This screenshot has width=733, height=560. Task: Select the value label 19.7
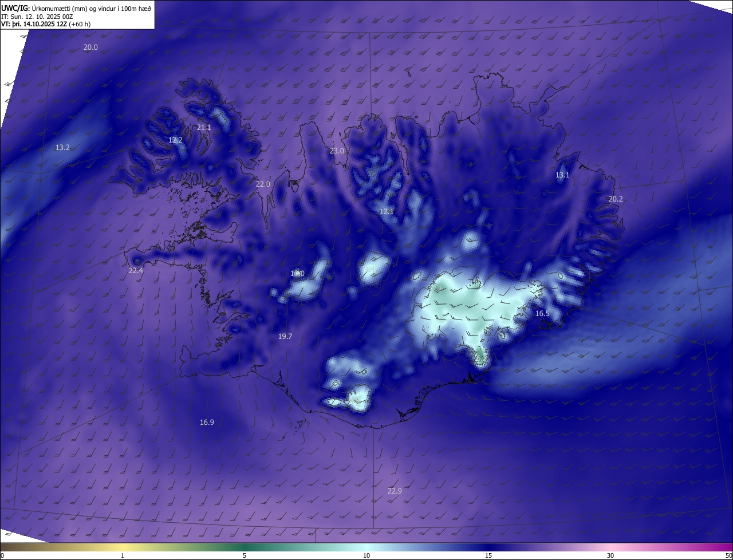point(285,337)
